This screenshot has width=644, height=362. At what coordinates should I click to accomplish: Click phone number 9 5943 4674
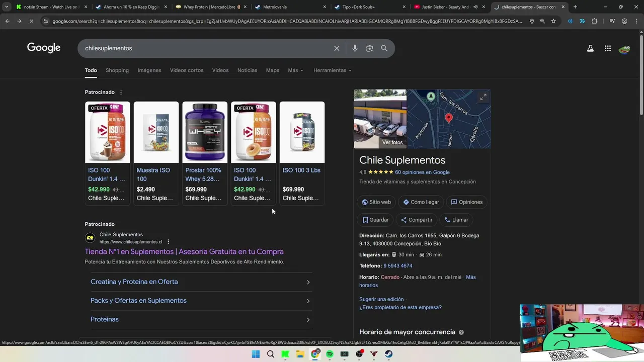coord(398,266)
